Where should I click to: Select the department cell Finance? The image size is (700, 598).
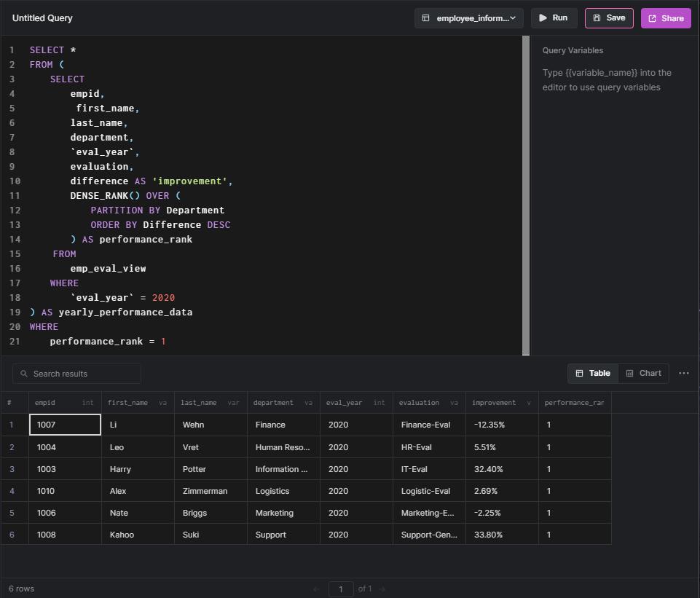[x=283, y=425]
